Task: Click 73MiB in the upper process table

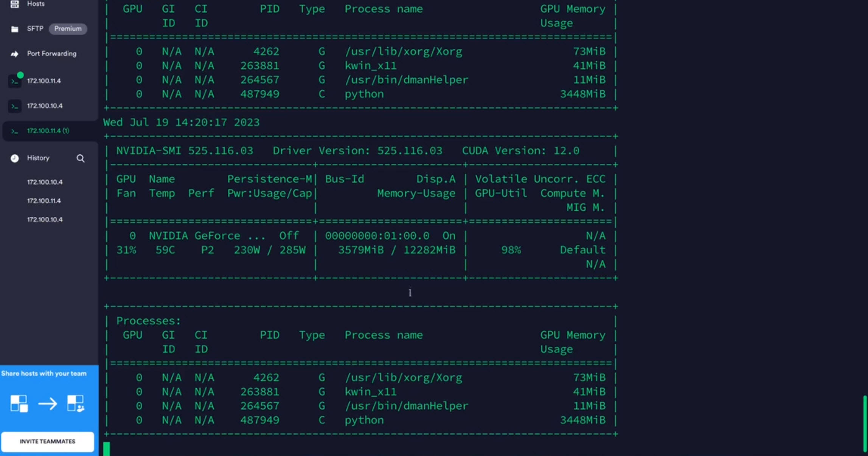Action: point(589,51)
